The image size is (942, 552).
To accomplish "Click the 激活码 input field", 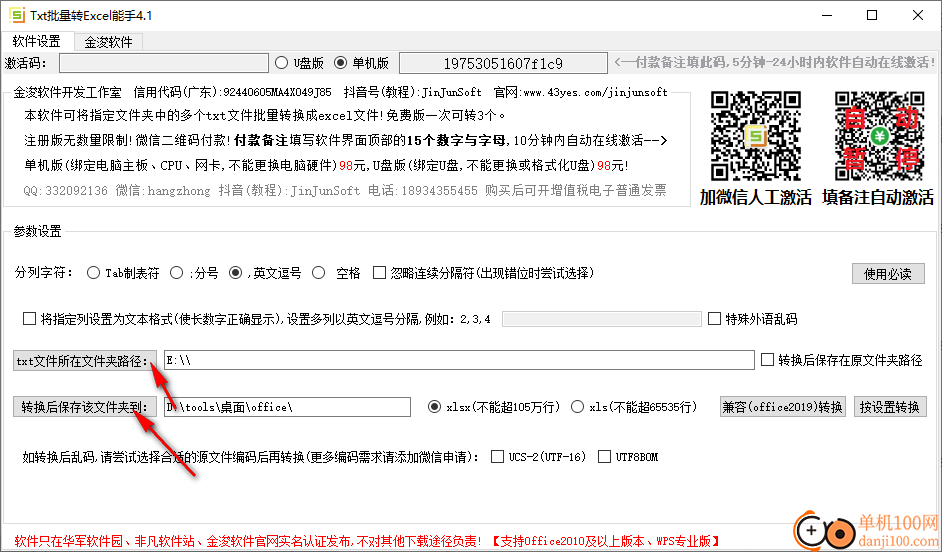I will click(163, 63).
